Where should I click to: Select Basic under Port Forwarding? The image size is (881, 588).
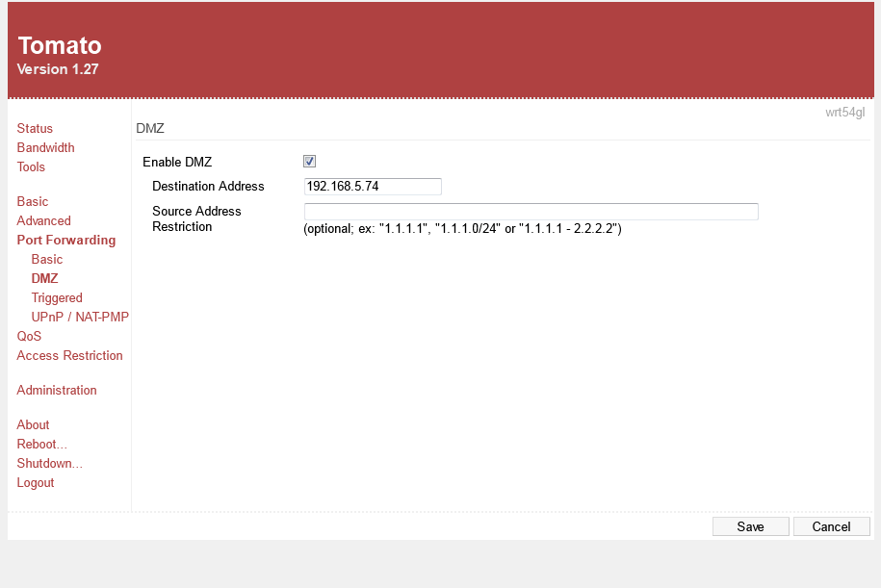[46, 260]
